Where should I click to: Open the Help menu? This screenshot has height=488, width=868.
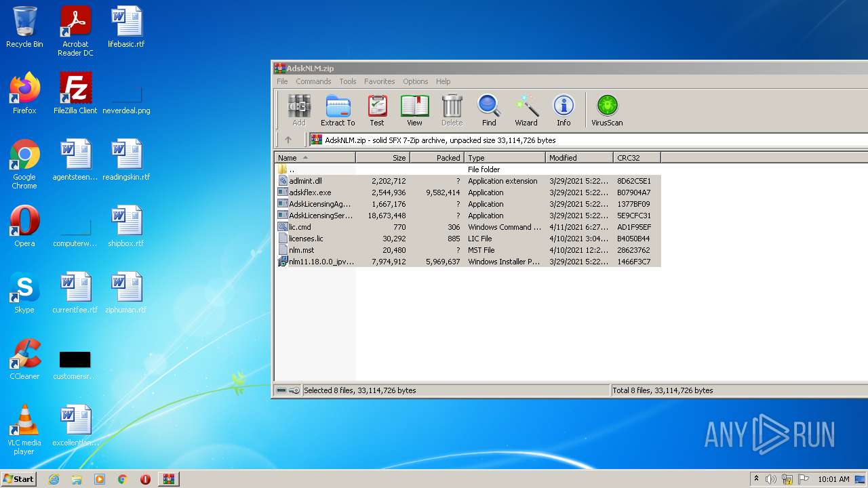[x=443, y=81]
